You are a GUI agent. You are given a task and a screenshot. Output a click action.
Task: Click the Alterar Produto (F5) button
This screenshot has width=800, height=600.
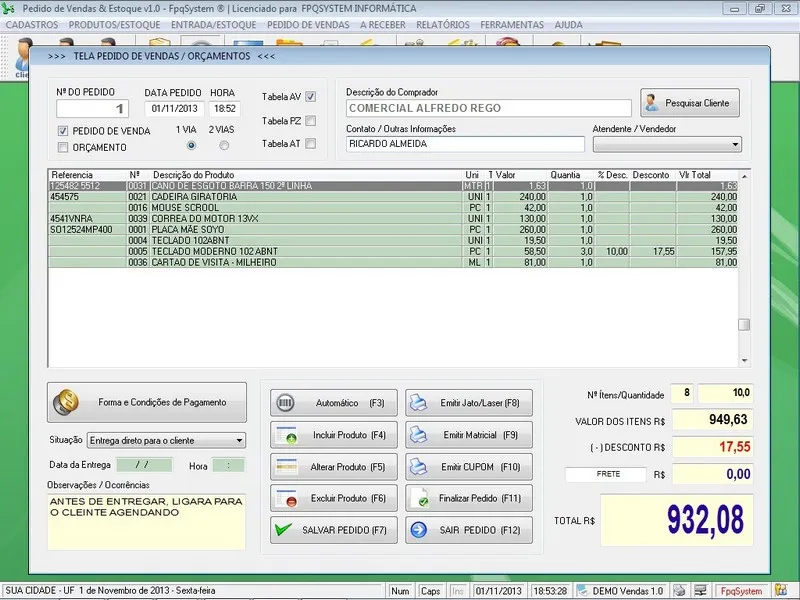click(334, 467)
